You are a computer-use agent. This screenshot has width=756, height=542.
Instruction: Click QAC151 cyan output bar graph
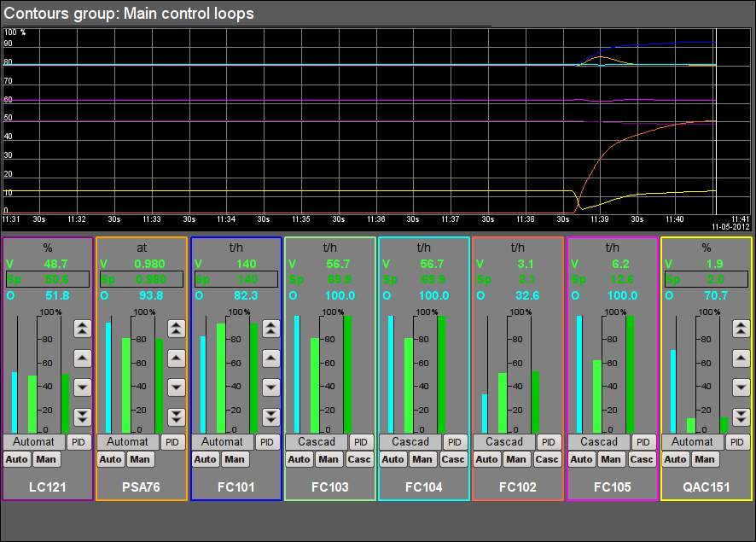(673, 392)
